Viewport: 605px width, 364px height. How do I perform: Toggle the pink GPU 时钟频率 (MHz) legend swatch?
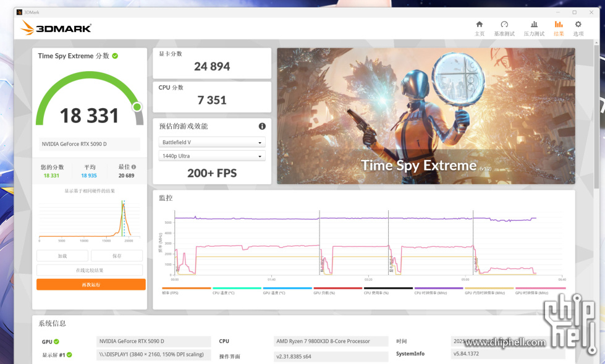pyautogui.click(x=540, y=288)
